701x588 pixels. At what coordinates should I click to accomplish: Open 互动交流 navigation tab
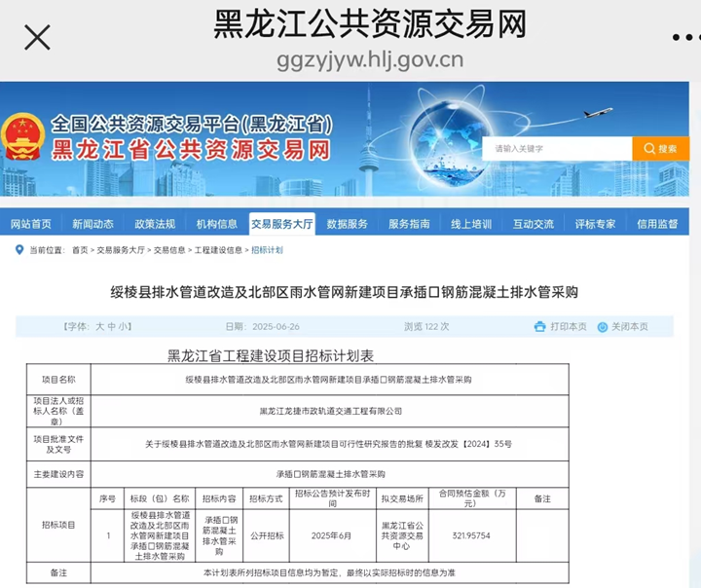[x=534, y=224]
